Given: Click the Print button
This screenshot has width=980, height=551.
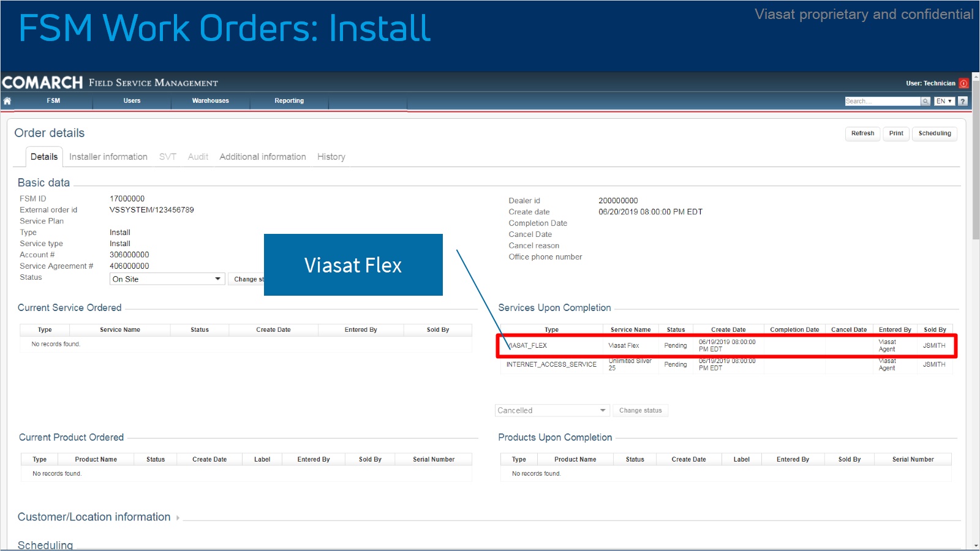Looking at the screenshot, I should (896, 133).
